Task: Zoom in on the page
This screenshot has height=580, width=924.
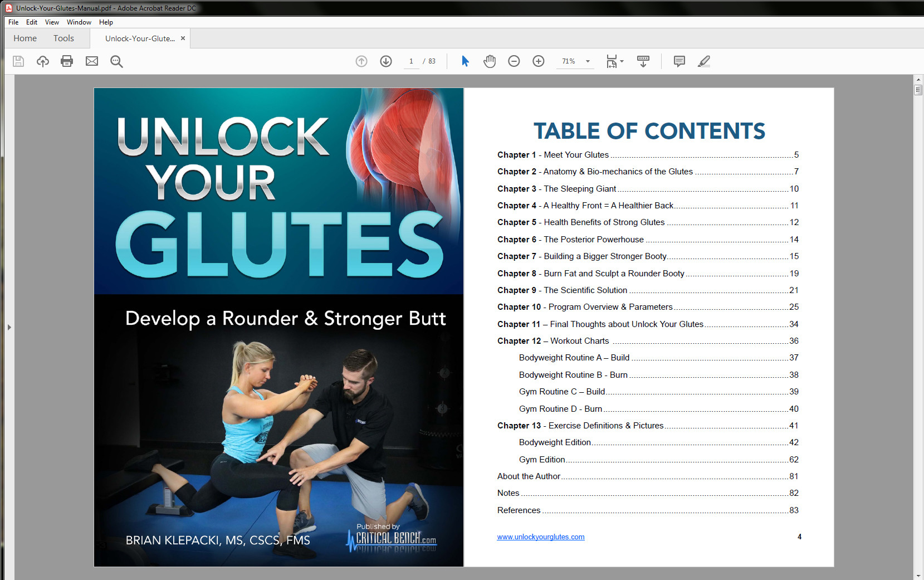Action: point(538,61)
